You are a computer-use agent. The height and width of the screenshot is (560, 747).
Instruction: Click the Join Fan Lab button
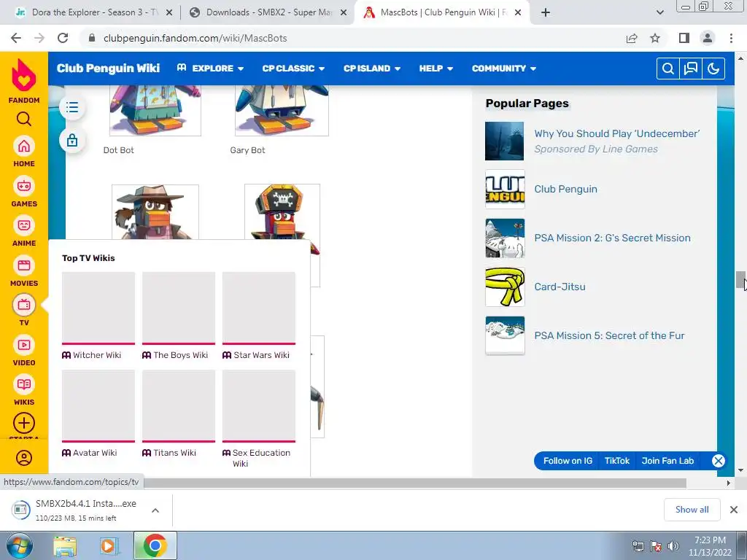coord(667,461)
